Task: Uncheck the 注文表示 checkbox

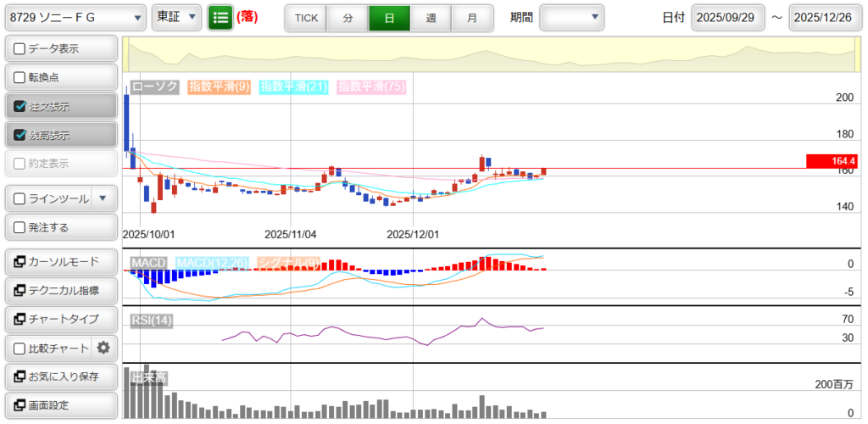Action: click(20, 107)
